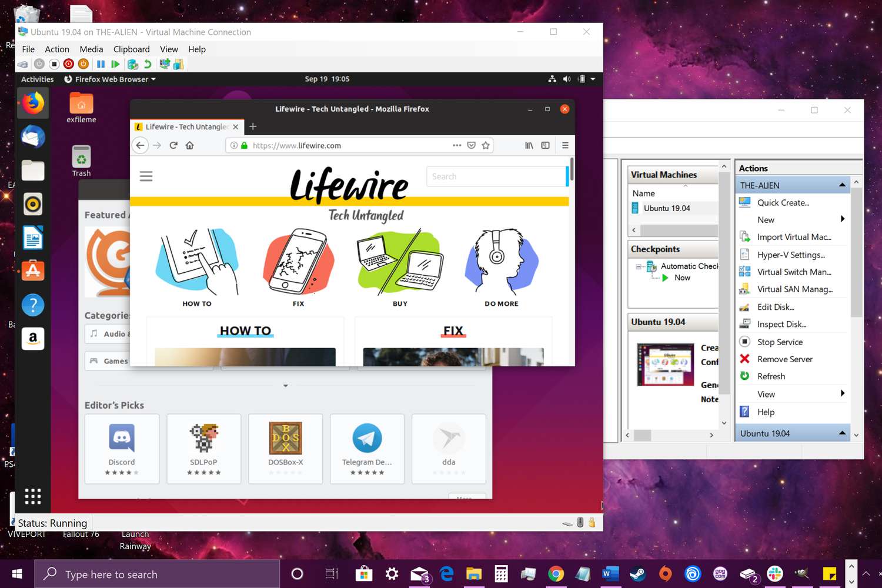Expand the New action submenu arrow
This screenshot has width=882, height=588.
tap(843, 219)
